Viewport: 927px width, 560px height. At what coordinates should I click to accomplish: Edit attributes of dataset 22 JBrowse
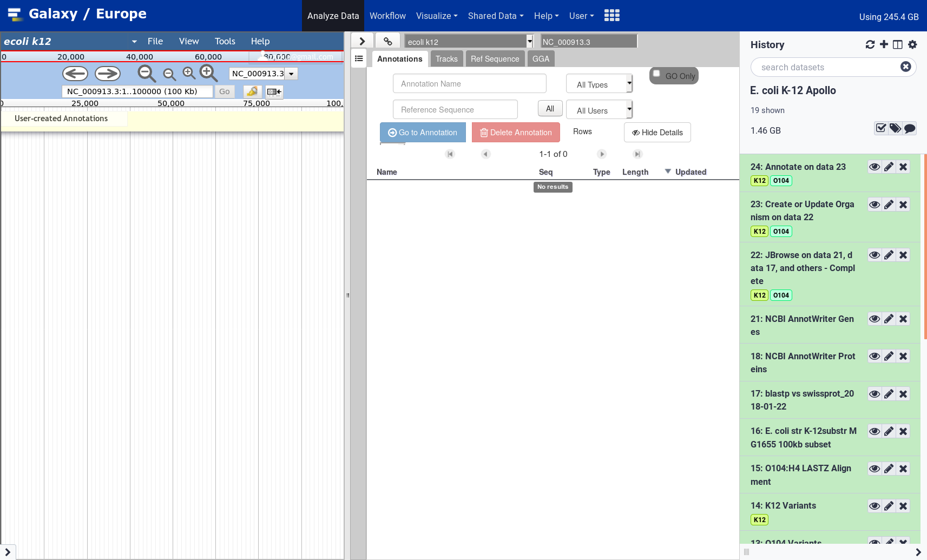click(x=889, y=255)
